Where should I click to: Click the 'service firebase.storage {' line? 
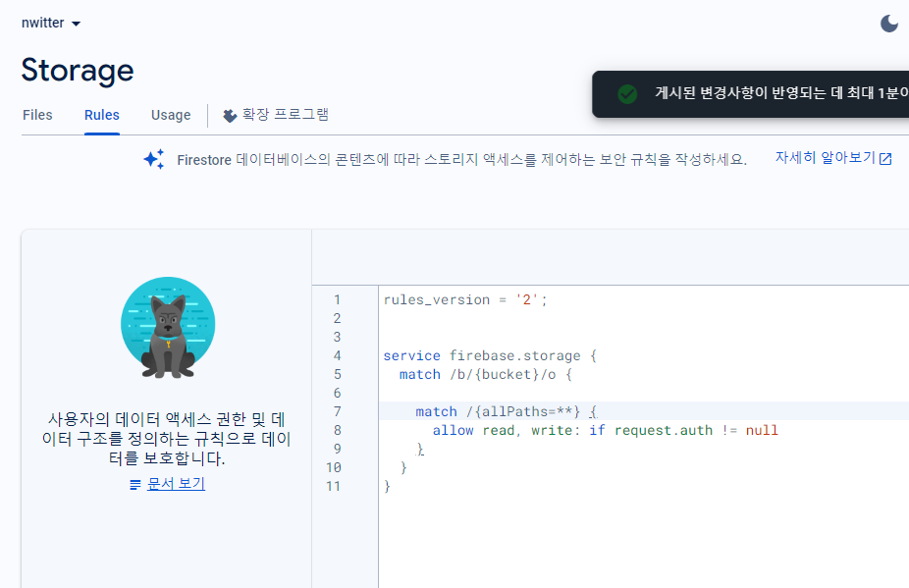(490, 355)
